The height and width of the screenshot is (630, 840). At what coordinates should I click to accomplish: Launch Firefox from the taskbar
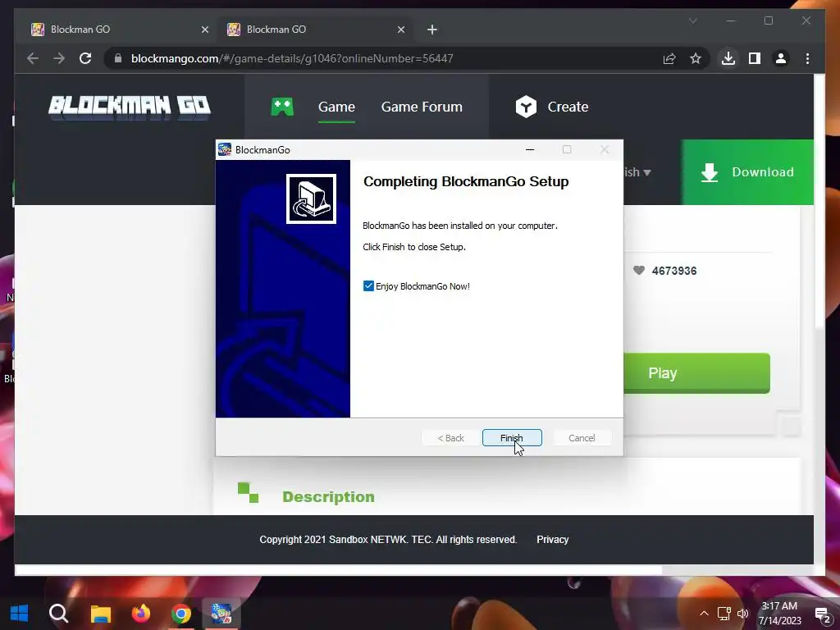[141, 613]
